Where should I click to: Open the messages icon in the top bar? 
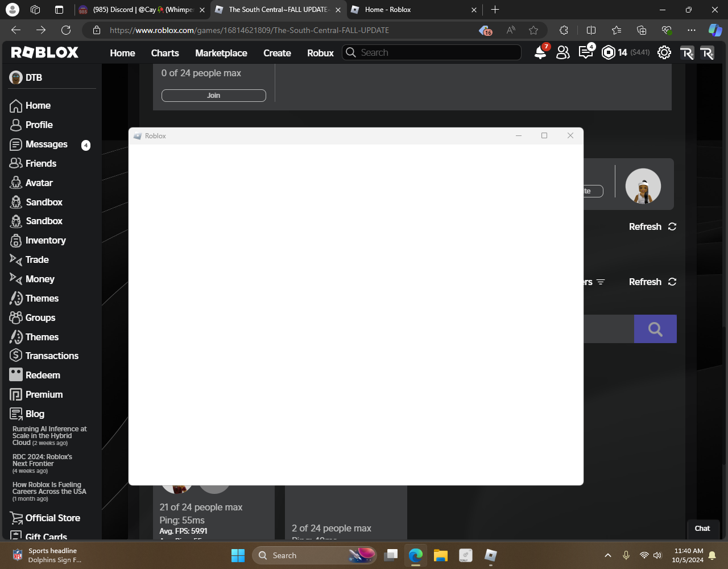pyautogui.click(x=585, y=52)
